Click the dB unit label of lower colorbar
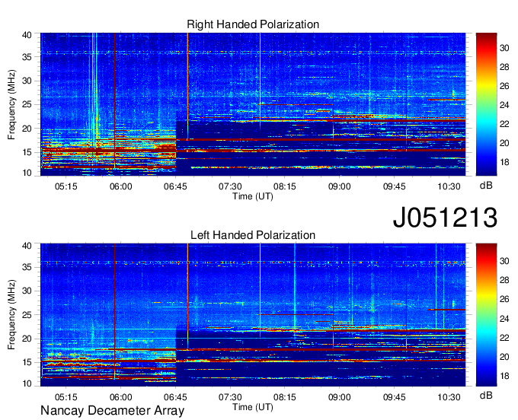Viewport: 518px width, 420px height. pyautogui.click(x=486, y=395)
